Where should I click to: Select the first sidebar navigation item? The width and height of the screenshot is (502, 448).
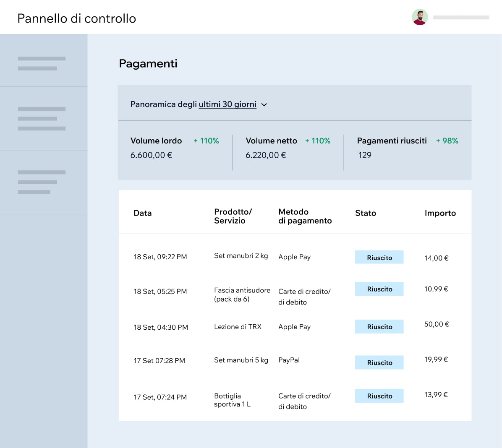(42, 63)
